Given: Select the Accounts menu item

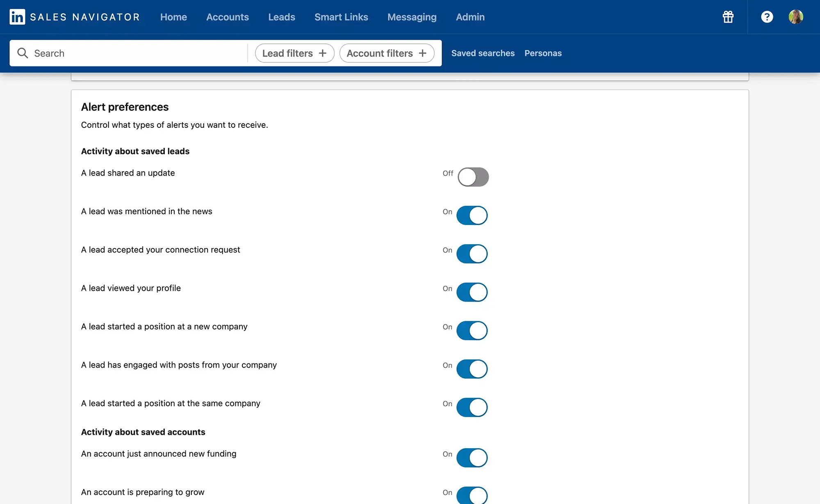Looking at the screenshot, I should [227, 16].
